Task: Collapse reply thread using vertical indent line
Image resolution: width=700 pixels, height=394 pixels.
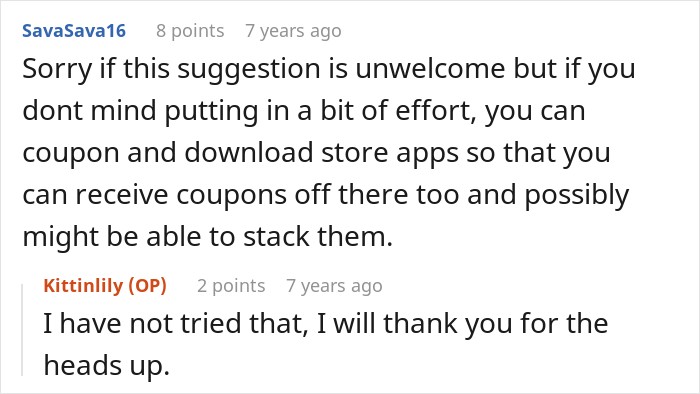Action: (22, 330)
